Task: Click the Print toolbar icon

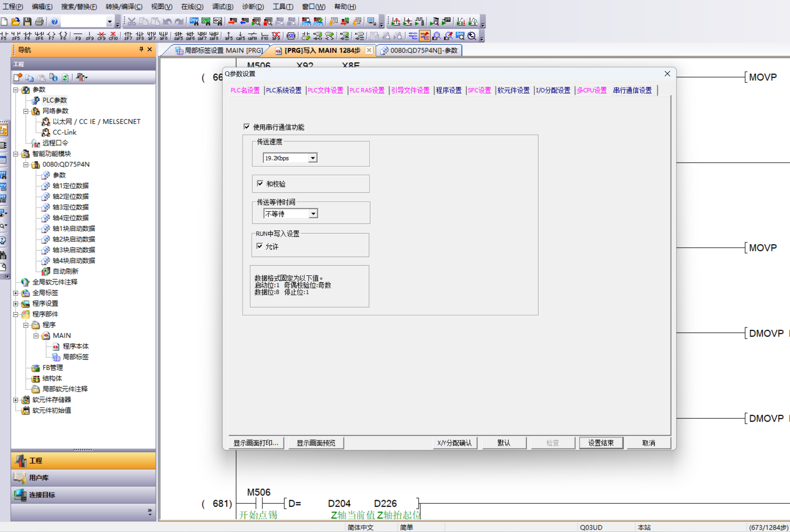Action: pos(40,22)
